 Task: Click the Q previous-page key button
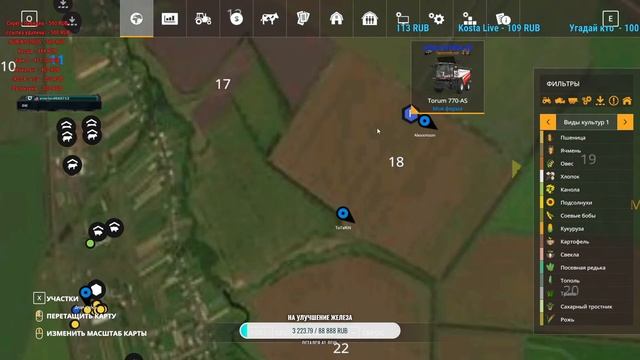(x=29, y=19)
